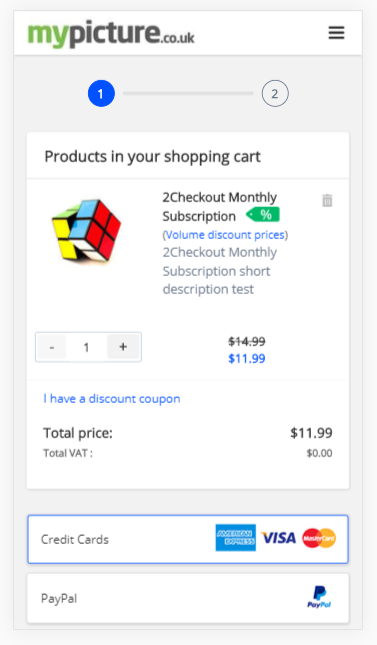Viewport: 377px width, 645px height.
Task: Increase quantity with plus button
Action: point(123,347)
